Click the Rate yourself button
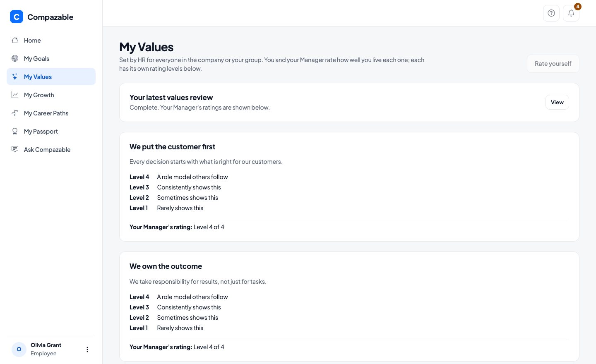This screenshot has height=364, width=596. [x=553, y=64]
